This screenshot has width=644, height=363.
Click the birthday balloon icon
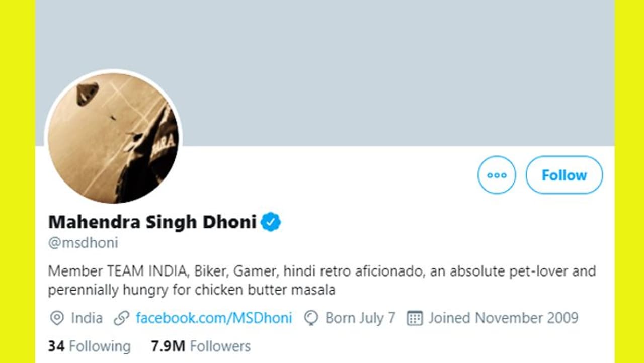point(312,318)
